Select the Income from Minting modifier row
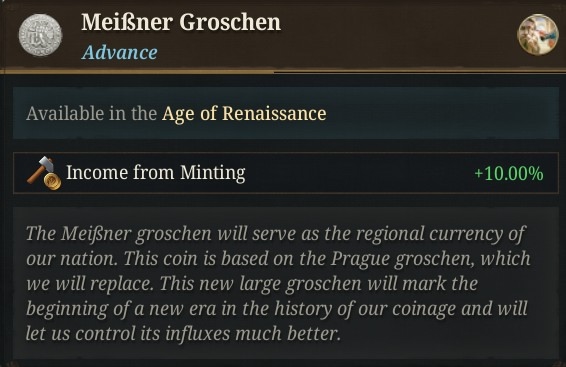The width and height of the screenshot is (566, 367). 286,173
